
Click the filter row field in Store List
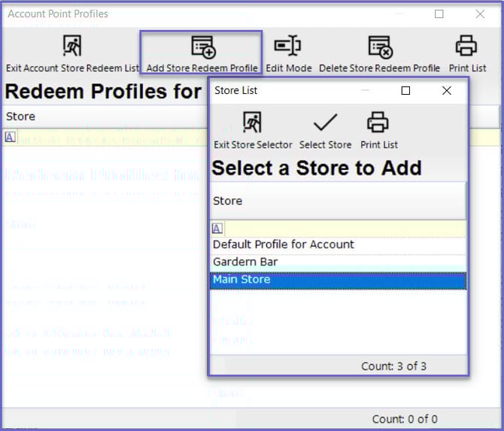tap(345, 228)
